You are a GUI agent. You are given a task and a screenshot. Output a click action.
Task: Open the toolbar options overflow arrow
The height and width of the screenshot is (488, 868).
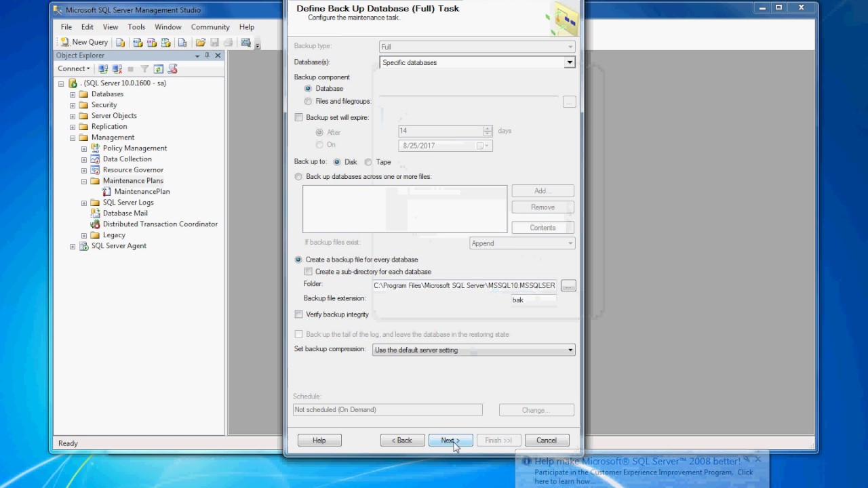pos(258,45)
